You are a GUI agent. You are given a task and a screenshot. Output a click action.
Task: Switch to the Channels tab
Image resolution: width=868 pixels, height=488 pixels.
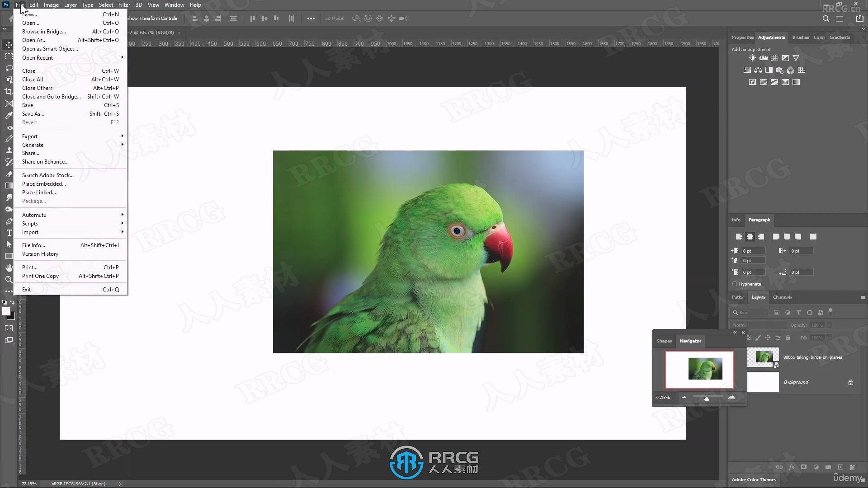(782, 297)
